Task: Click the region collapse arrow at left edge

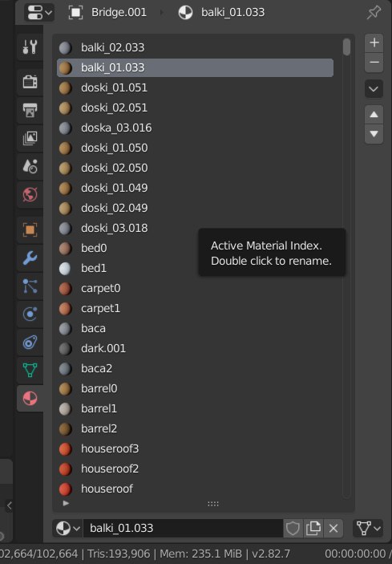Action: tap(10, 505)
